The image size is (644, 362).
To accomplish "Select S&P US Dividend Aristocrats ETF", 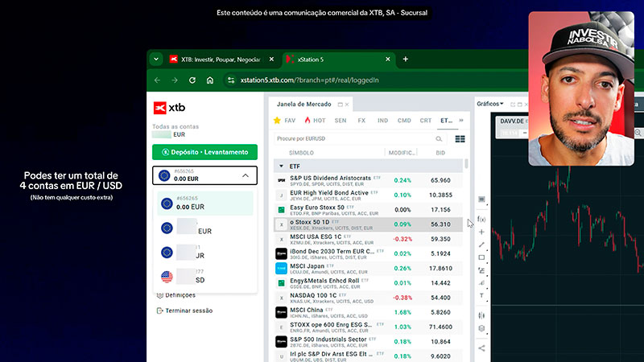I will click(x=369, y=180).
